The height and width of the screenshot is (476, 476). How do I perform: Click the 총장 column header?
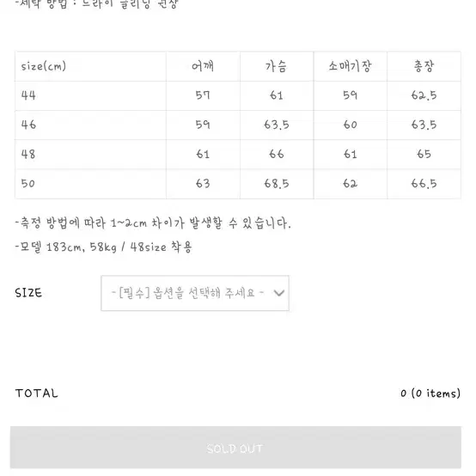click(424, 66)
